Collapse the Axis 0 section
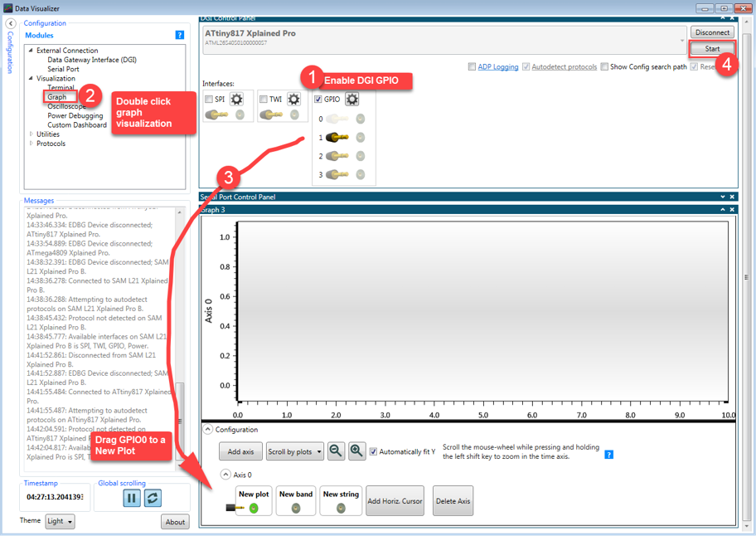Viewport: 756px width, 536px height. coord(225,475)
